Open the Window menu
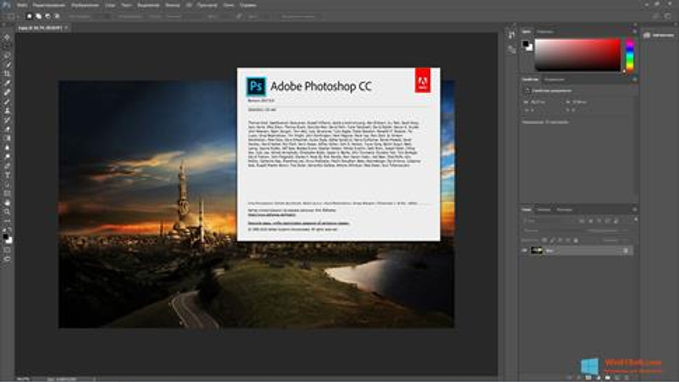 [x=229, y=5]
